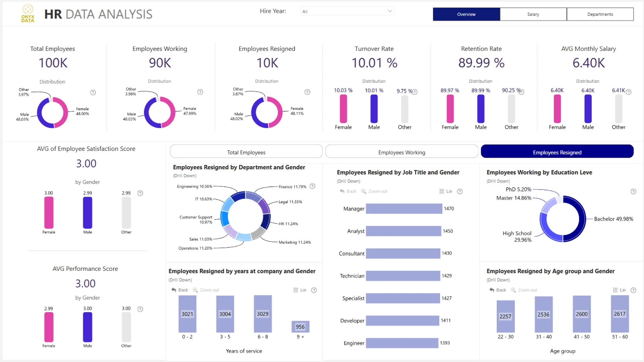The width and height of the screenshot is (644, 362).
Task: Click Zoom-out in Age group chart
Action: click(524, 290)
